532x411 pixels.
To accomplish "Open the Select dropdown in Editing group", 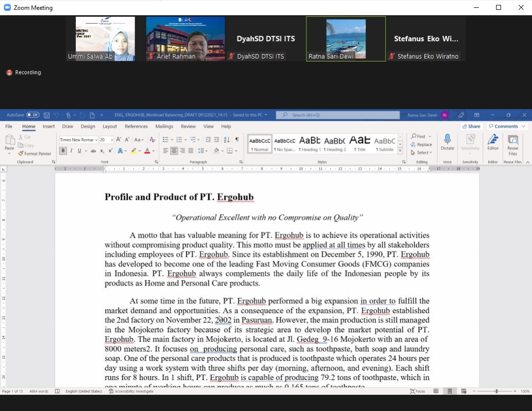I will pyautogui.click(x=421, y=153).
